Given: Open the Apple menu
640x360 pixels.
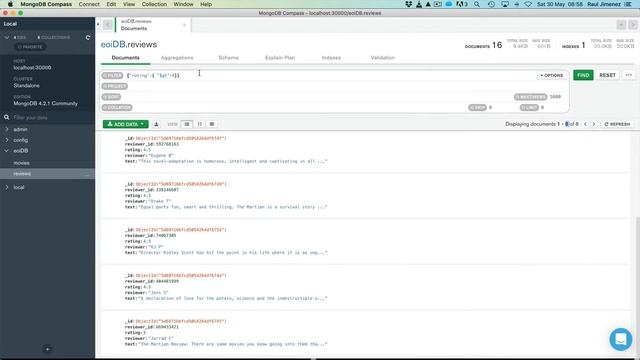Looking at the screenshot, I should (x=10, y=4).
